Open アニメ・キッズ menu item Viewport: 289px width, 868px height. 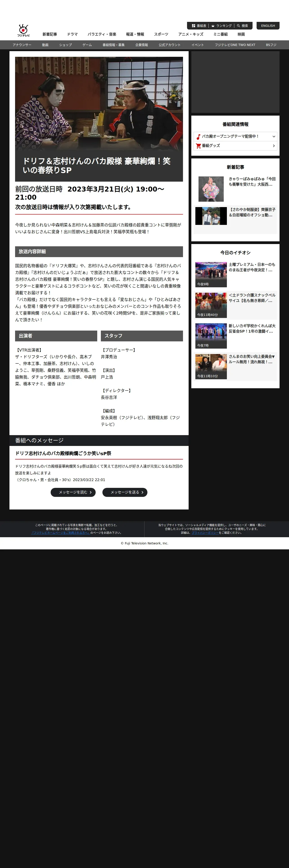[191, 34]
